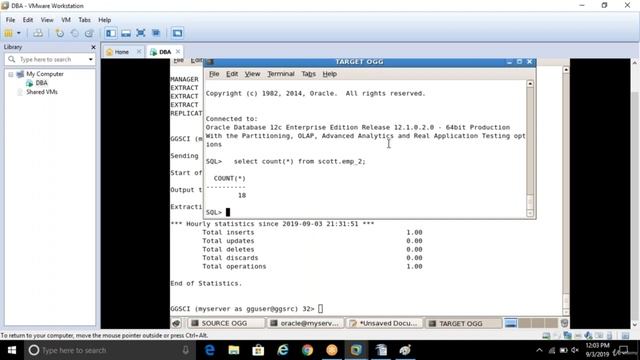Click the Unity mode toolbar icon
640x360 pixels.
(156, 33)
